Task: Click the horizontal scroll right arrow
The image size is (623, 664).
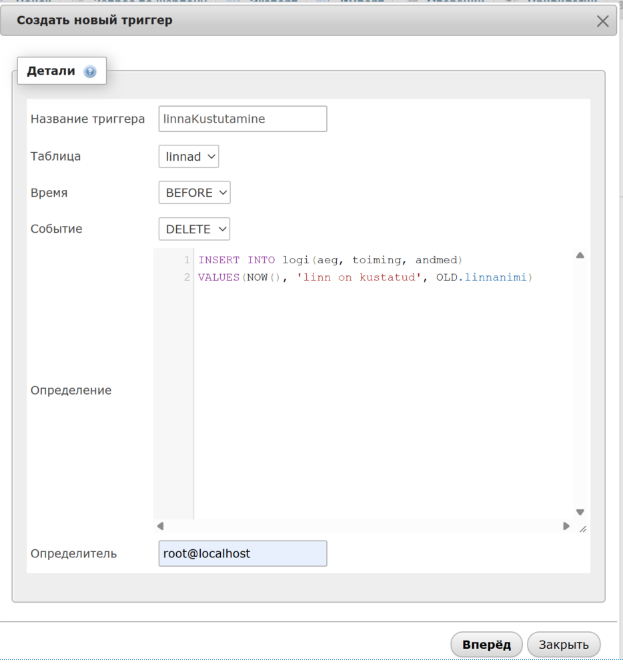Action: [566, 526]
